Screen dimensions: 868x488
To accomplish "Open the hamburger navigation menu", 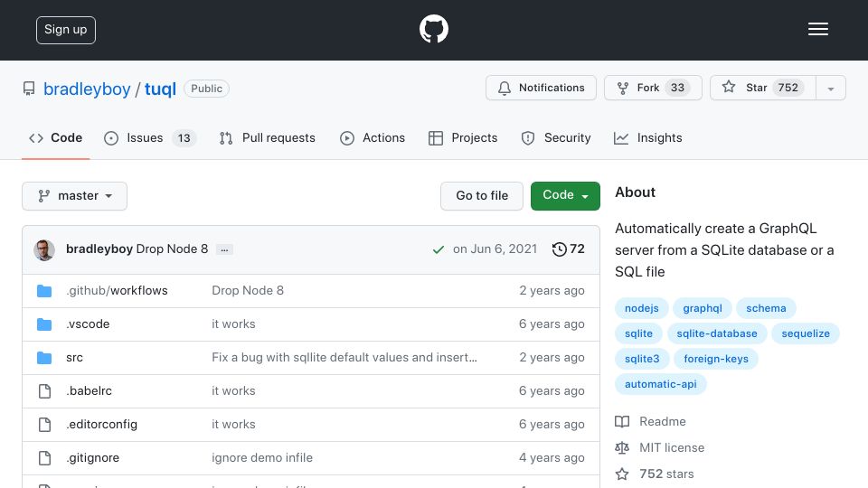I will [x=817, y=29].
